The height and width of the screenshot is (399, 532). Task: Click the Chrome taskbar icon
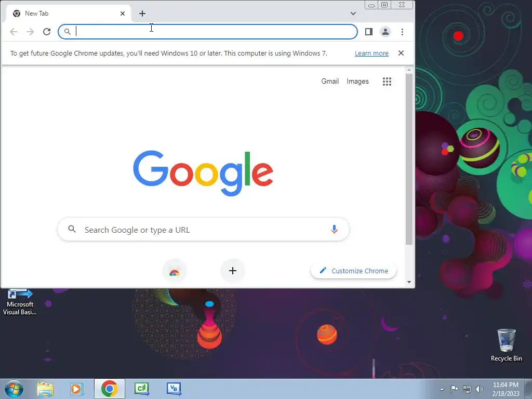pos(109,389)
